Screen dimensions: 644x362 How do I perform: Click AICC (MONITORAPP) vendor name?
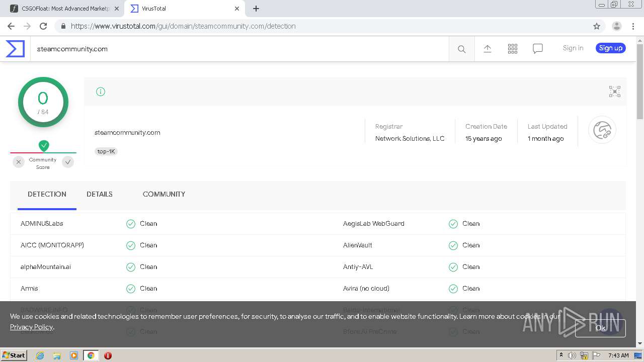pos(52,245)
